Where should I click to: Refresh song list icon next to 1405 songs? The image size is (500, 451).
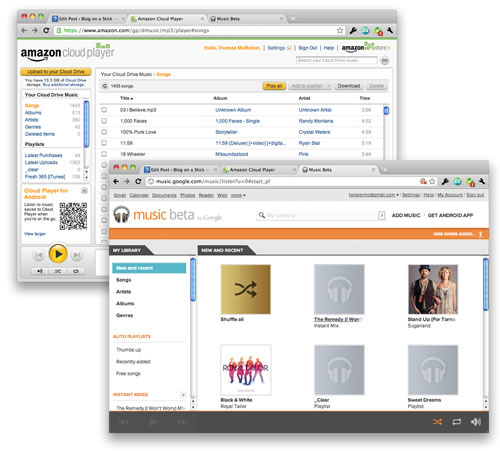(105, 86)
